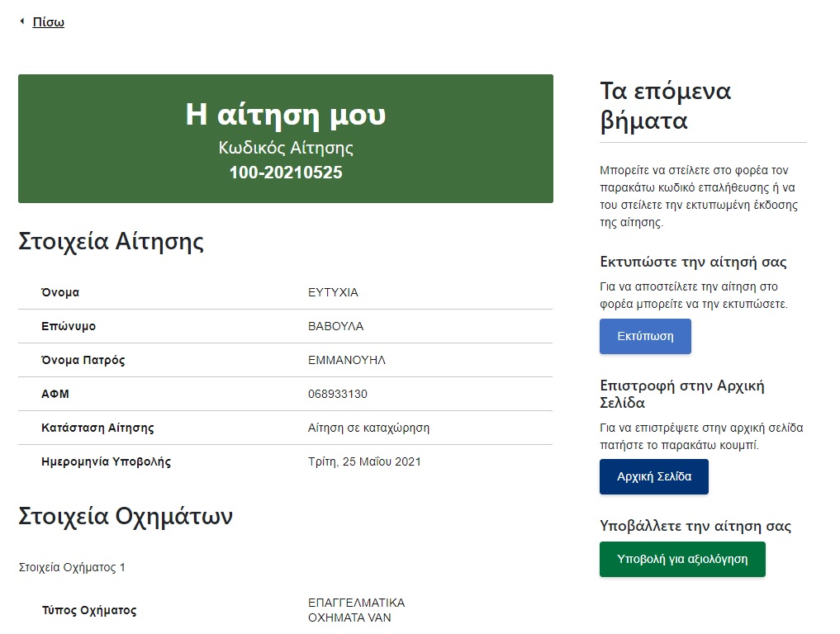Click the Κατάσταση Αίτησης row label
Viewport: 840px width, 634px height.
click(97, 428)
